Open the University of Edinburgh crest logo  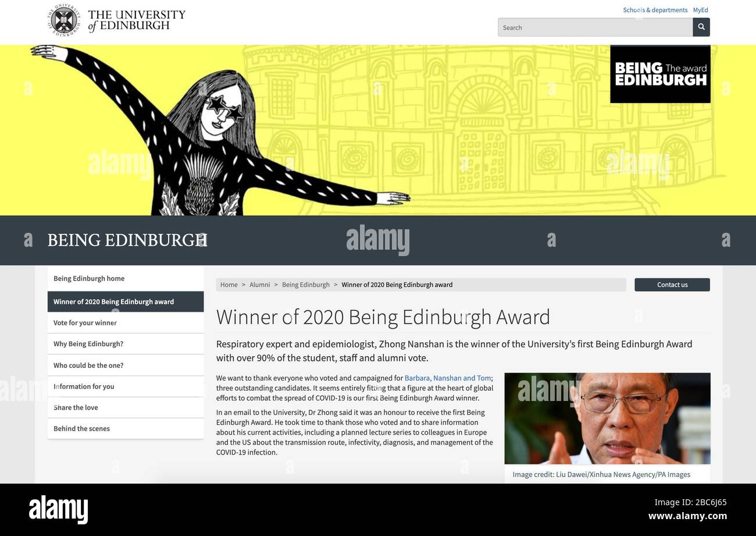[x=63, y=20]
